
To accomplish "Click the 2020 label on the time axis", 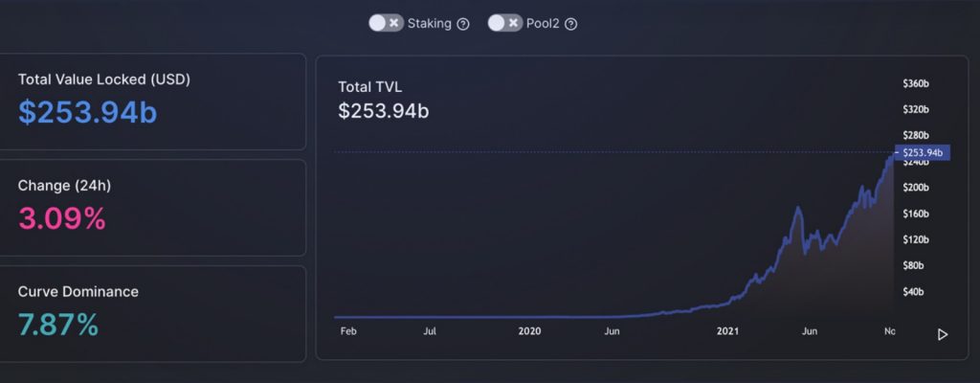I will [x=529, y=331].
